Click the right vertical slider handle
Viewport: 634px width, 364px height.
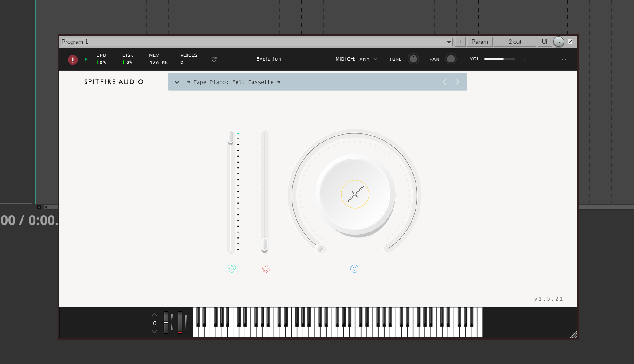[x=264, y=244]
